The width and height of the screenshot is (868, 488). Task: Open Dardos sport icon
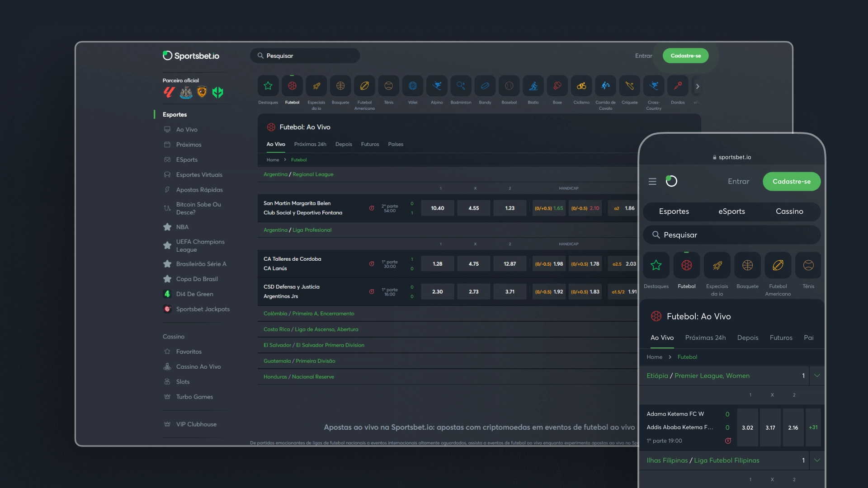coord(678,86)
